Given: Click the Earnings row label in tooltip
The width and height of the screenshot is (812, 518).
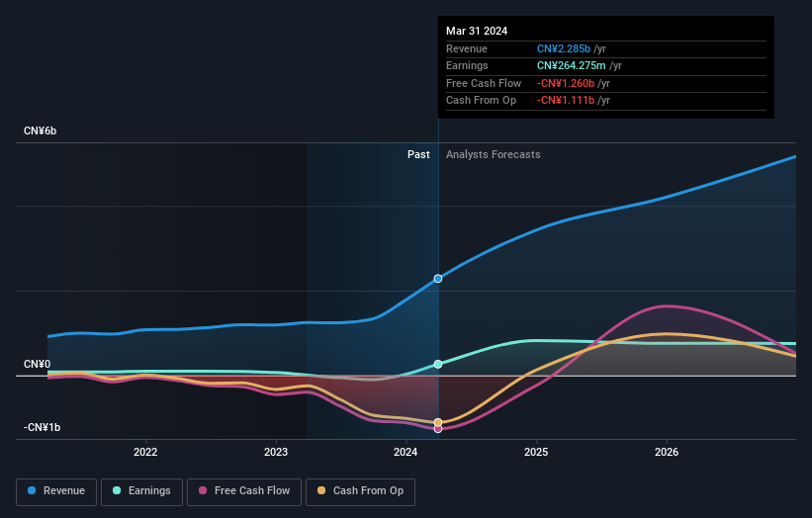Looking at the screenshot, I should point(467,65).
